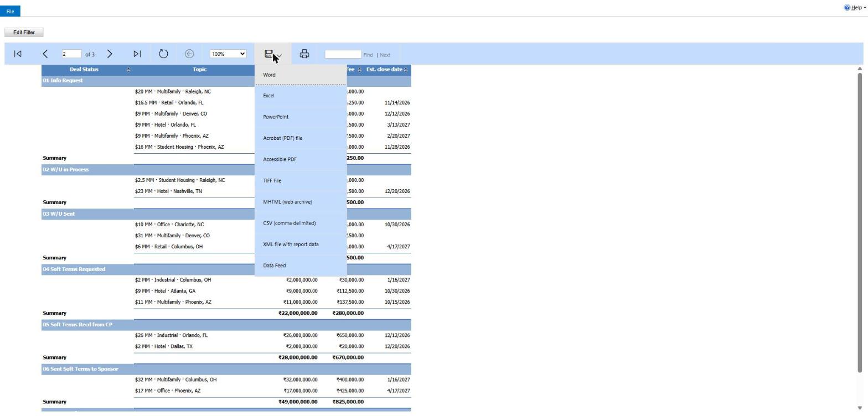Click $16.5 MM Retail Orlando, FL topic
Viewport: 868px width, 416px height.
(169, 103)
